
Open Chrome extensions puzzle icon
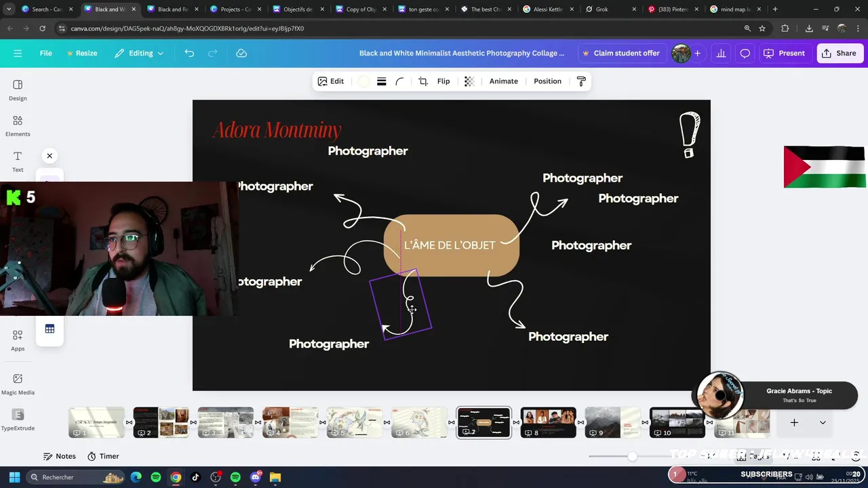pos(785,28)
